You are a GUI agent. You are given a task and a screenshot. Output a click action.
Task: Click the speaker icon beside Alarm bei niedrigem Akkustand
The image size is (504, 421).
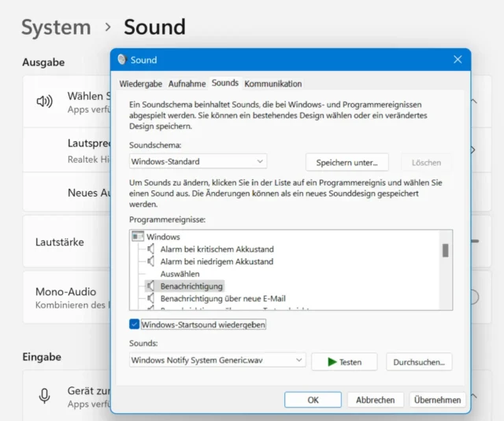coord(151,261)
